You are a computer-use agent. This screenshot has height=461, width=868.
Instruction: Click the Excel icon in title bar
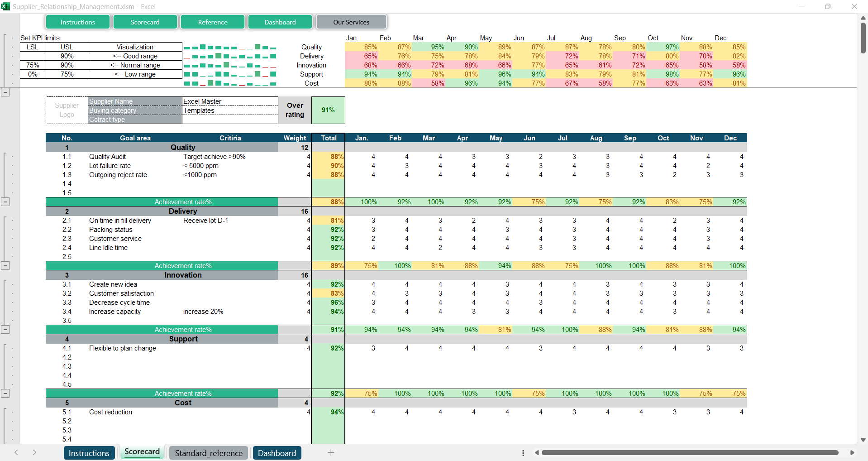coord(5,6)
